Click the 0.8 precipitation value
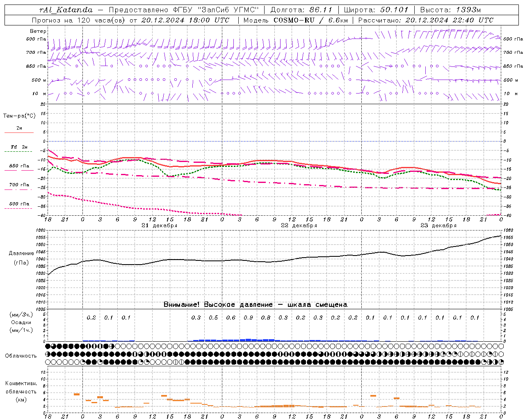The height and width of the screenshot is (420, 525). point(266,318)
